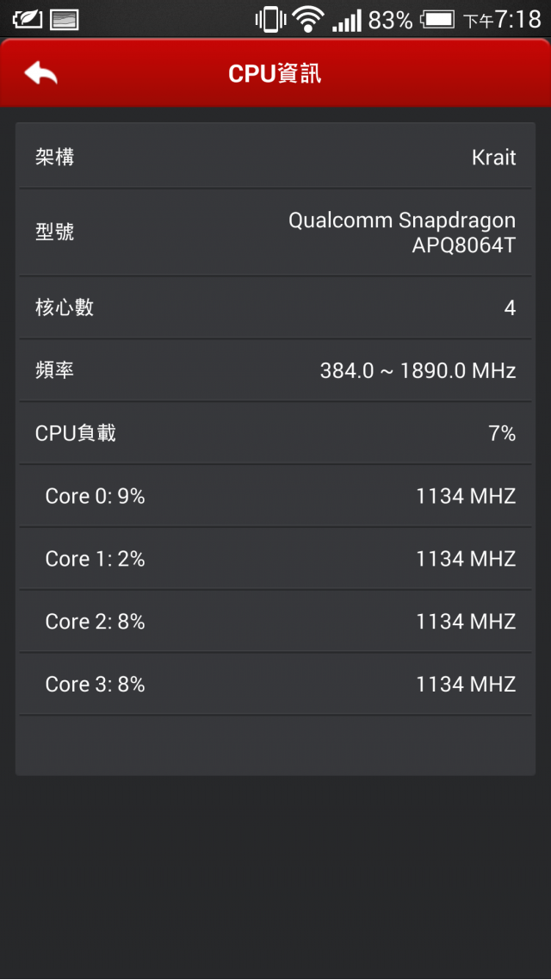551x980 pixels.
Task: Tap the Wi-Fi status icon
Action: click(307, 20)
